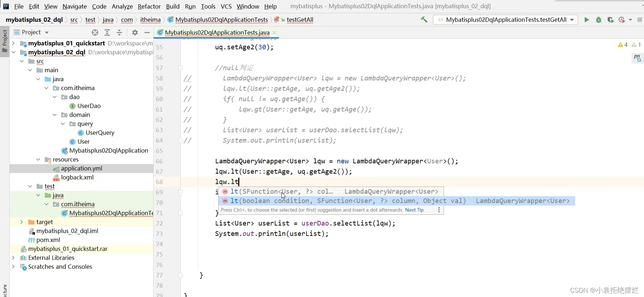Collapse all in Project panel
This screenshot has height=297, width=644.
tap(119, 33)
